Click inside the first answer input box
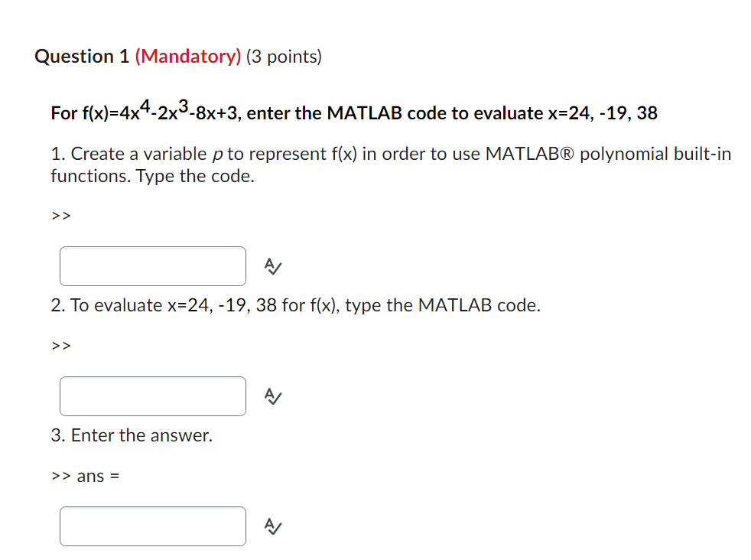 (x=152, y=266)
